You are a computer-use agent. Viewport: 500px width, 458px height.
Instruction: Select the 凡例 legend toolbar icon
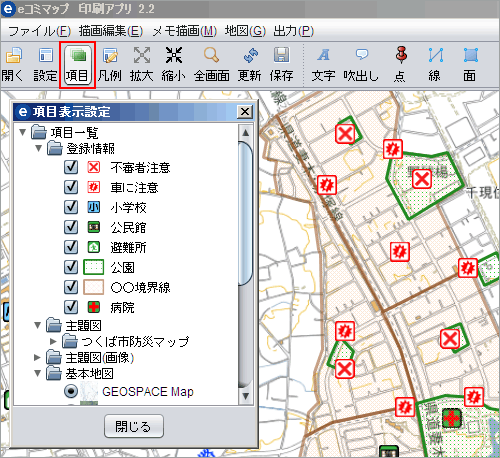click(x=110, y=55)
